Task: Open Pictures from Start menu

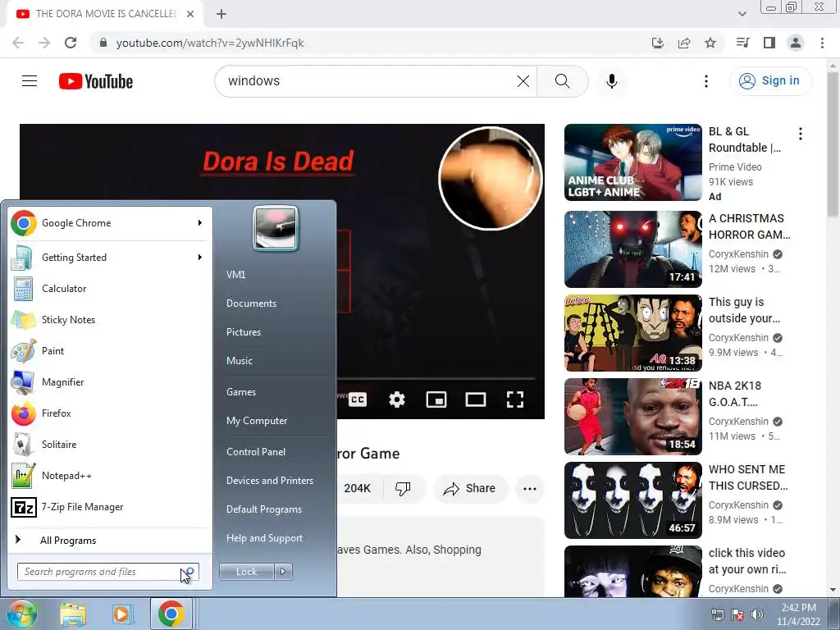Action: pyautogui.click(x=244, y=332)
